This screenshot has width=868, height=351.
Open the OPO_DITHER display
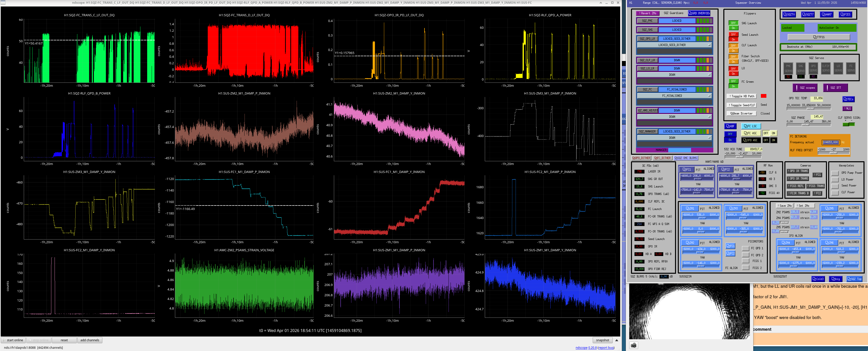(641, 158)
